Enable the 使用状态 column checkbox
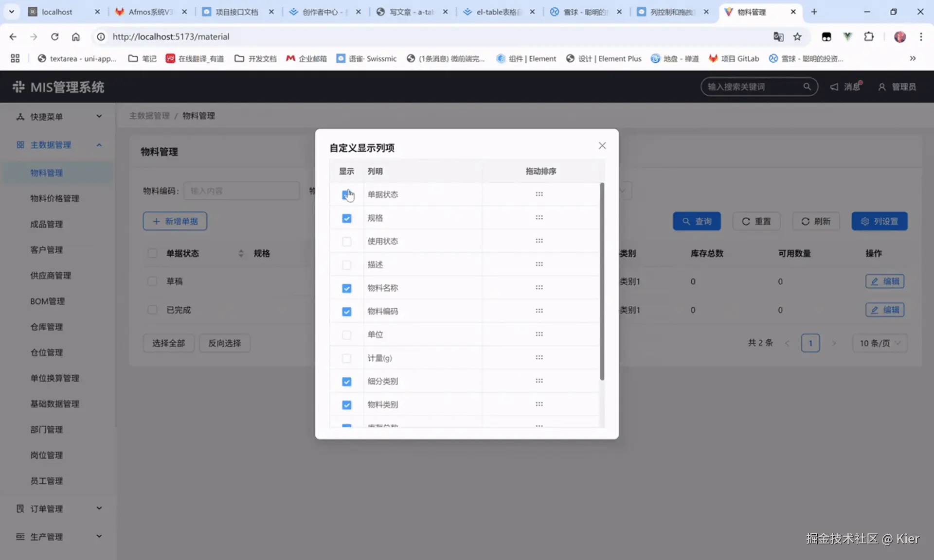The width and height of the screenshot is (934, 560). coord(346,242)
